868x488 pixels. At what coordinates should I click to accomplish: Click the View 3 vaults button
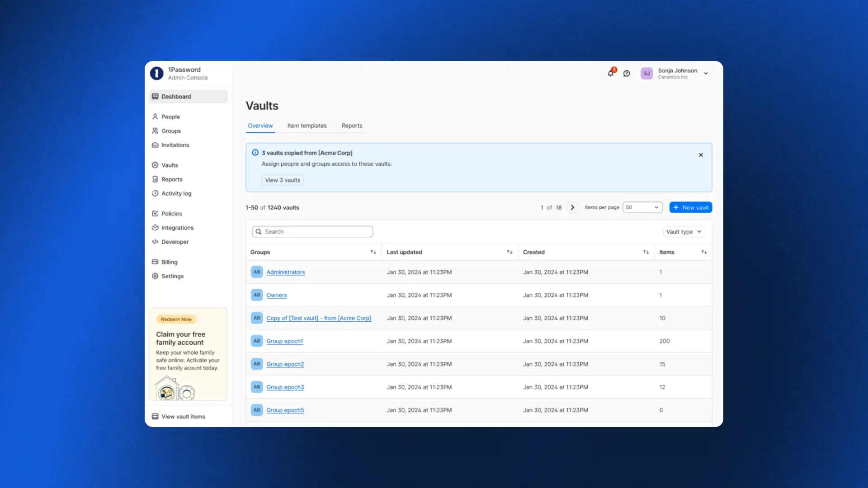pyautogui.click(x=283, y=180)
